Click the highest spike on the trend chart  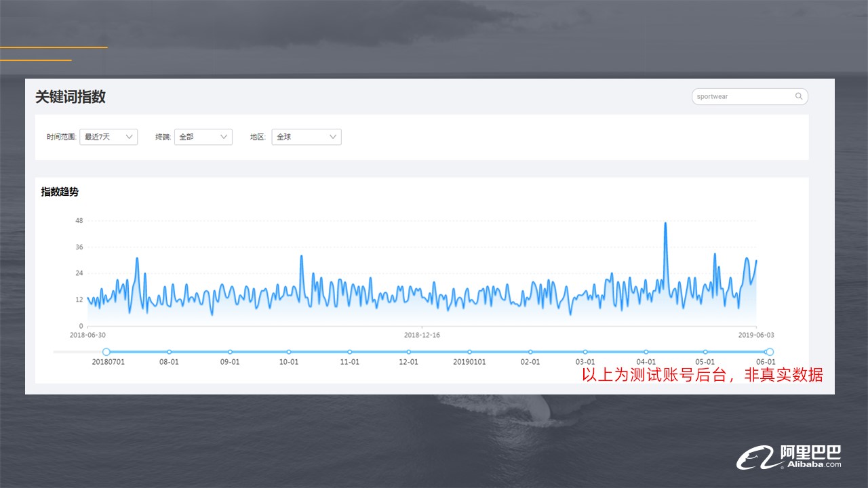(x=665, y=223)
